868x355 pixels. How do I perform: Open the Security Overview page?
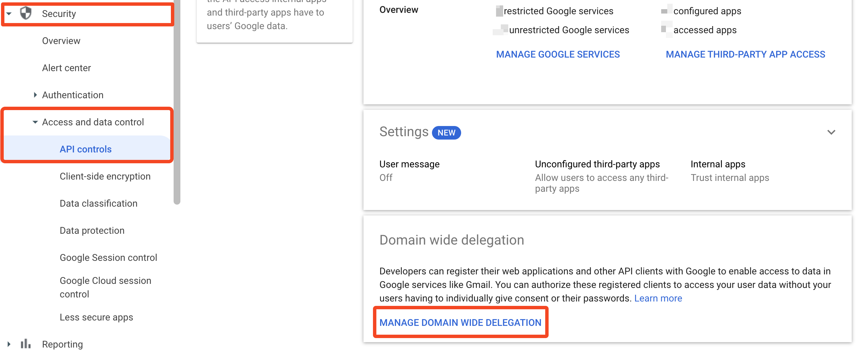tap(61, 41)
